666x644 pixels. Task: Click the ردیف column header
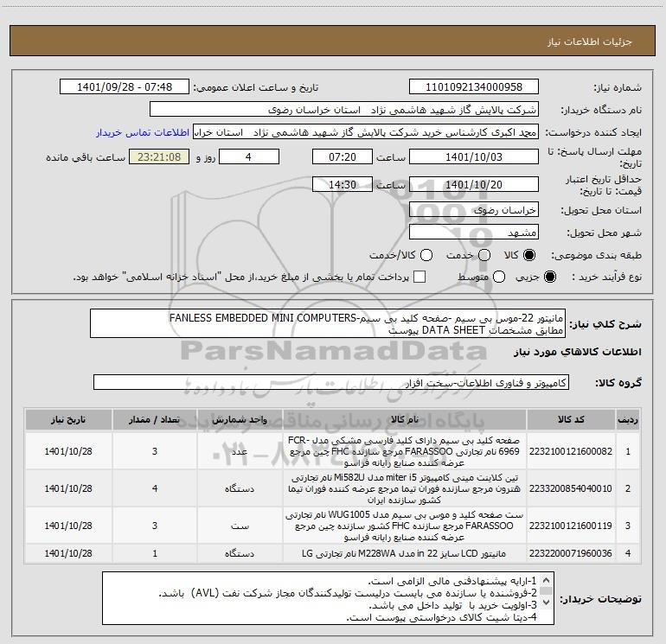point(628,419)
